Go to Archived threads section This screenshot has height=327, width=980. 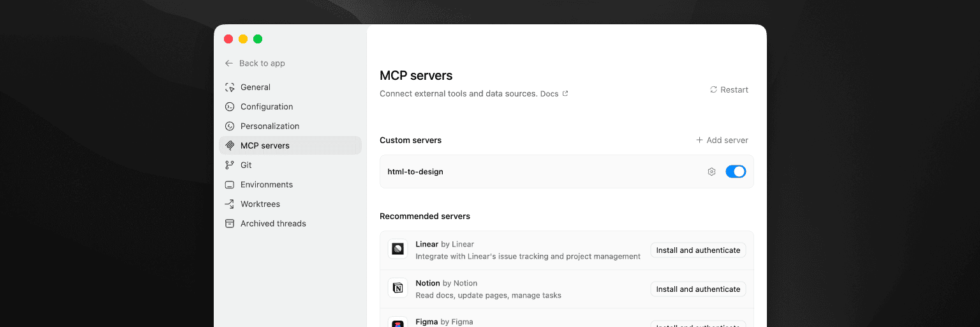273,224
